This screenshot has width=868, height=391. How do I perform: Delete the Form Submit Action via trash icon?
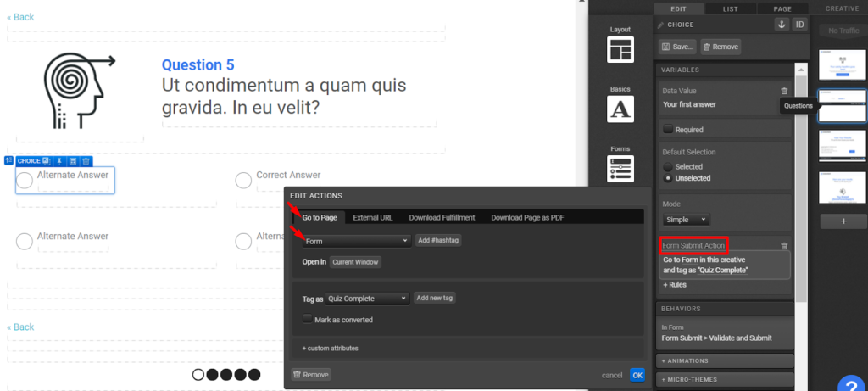pos(784,246)
